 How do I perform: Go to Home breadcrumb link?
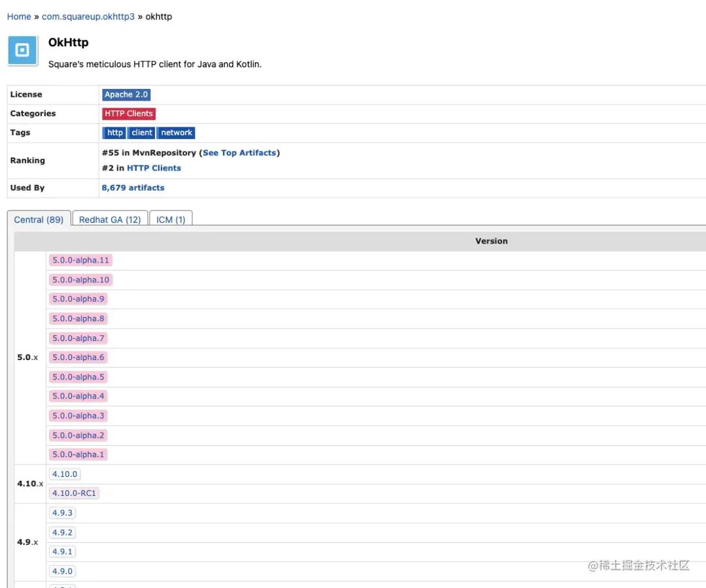click(x=19, y=16)
